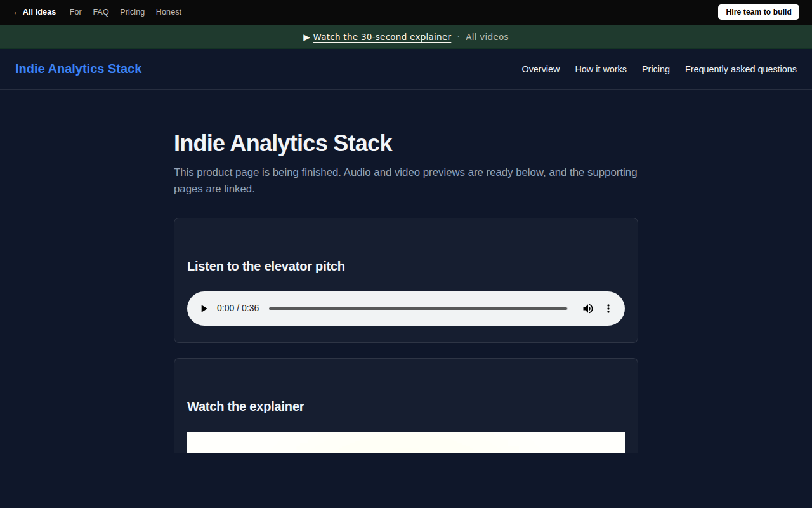The image size is (812, 508).
Task: Go to Overview section
Action: click(540, 69)
